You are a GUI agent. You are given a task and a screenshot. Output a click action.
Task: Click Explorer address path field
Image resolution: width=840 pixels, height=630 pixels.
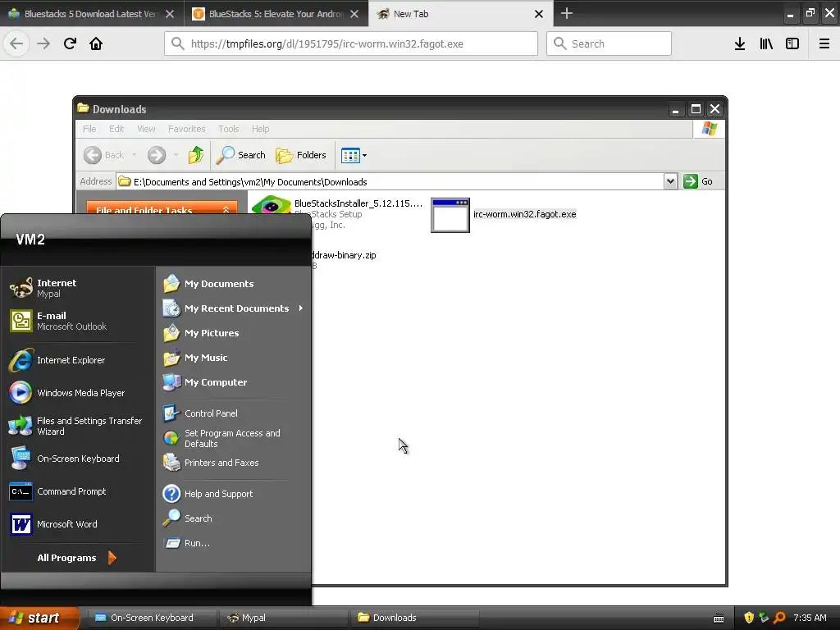tap(390, 181)
